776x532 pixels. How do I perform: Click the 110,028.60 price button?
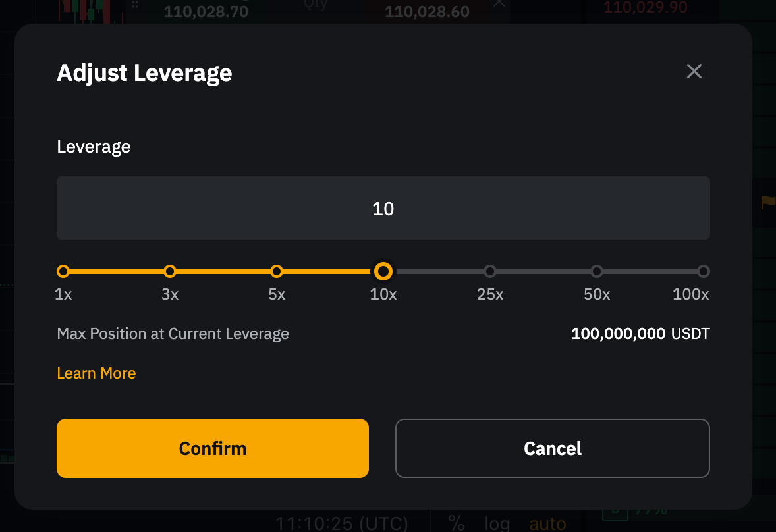click(427, 11)
